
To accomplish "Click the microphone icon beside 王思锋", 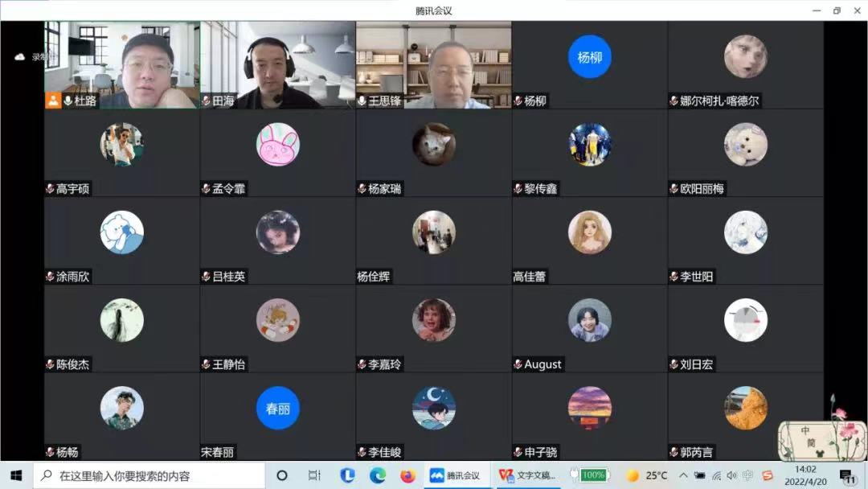I will [362, 101].
